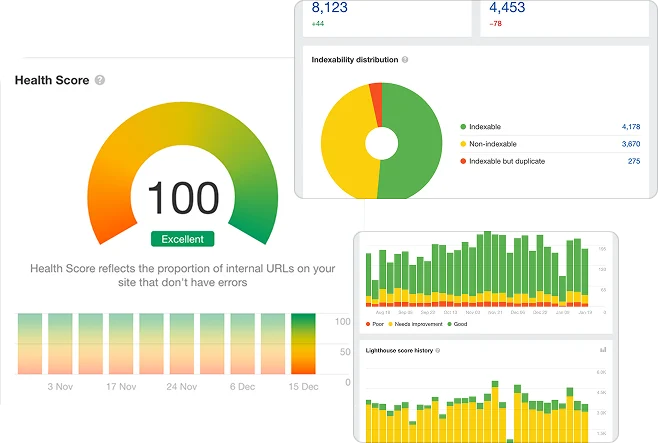
Task: Click the Indexable legend label
Action: 485,127
